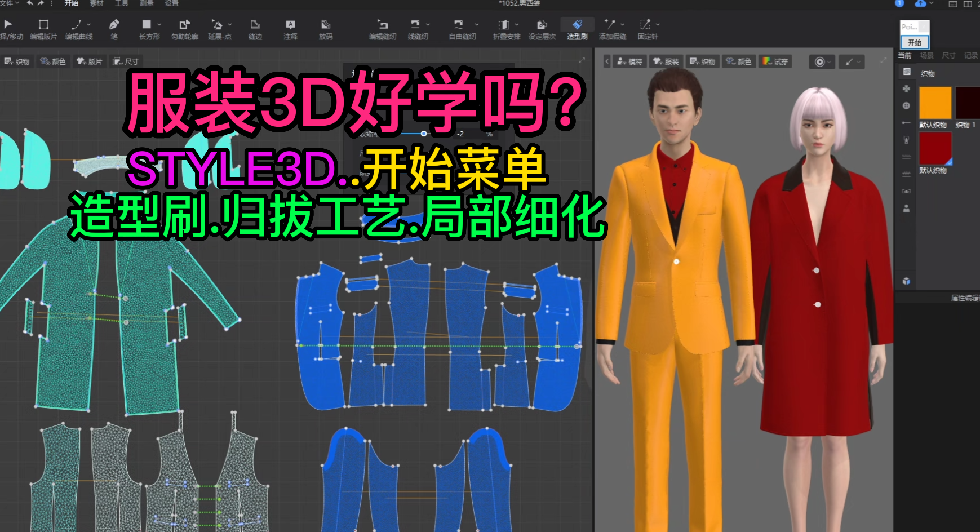Collapse the 3D toolbar with left chevron
The width and height of the screenshot is (980, 532).
click(x=607, y=61)
